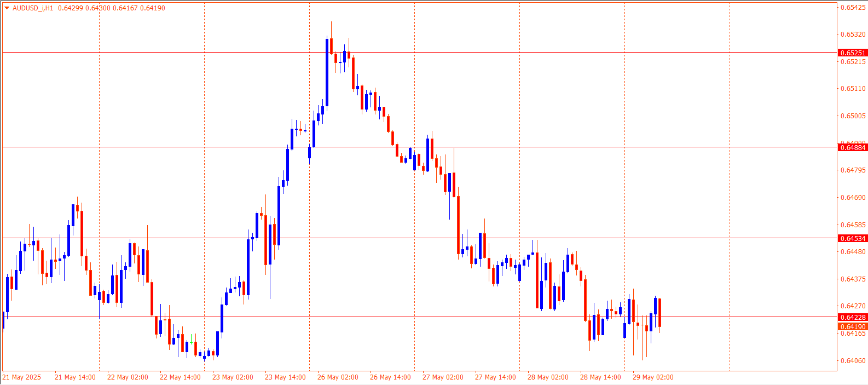Click the 22 May 14:00 time label

180,377
